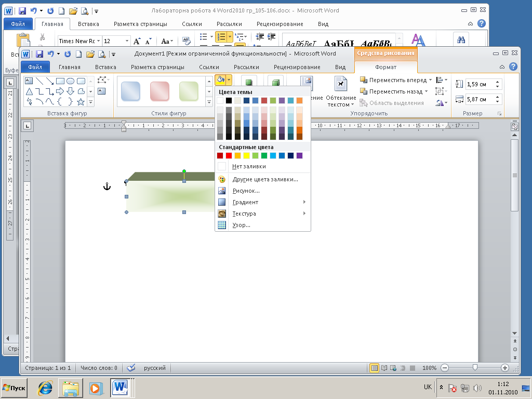Open Shadow Effects green square icon
The height and width of the screenshot is (399, 532).
coord(249,82)
